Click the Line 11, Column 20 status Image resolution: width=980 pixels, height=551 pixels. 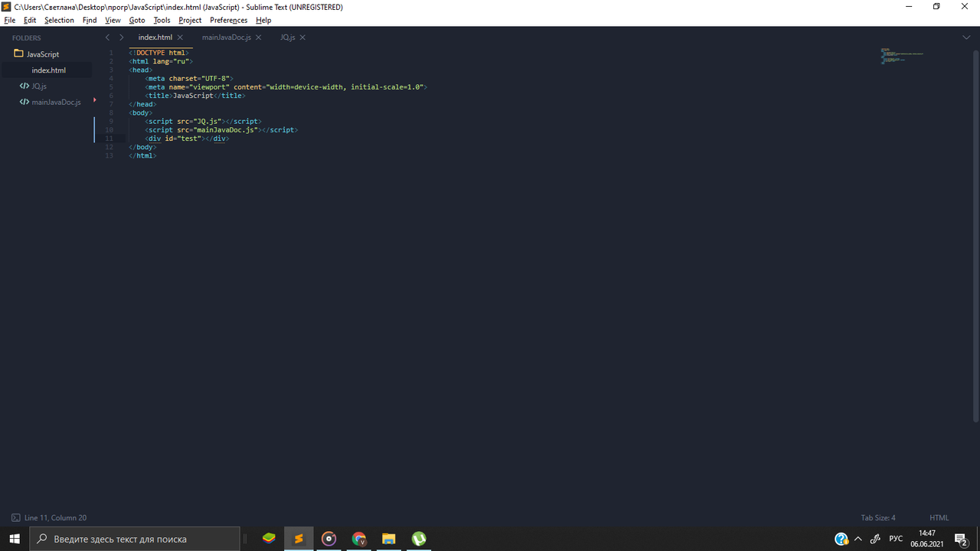(55, 518)
